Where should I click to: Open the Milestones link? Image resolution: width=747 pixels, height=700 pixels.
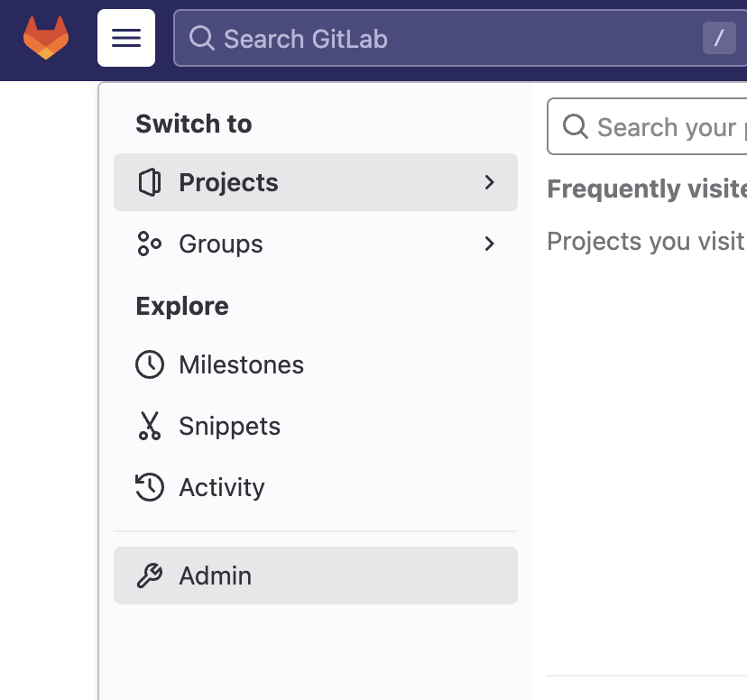click(241, 364)
